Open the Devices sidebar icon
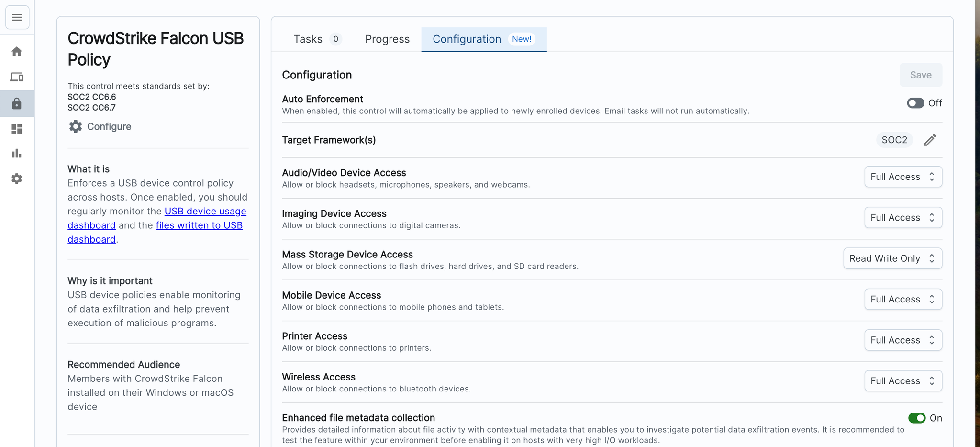The width and height of the screenshot is (980, 447). pyautogui.click(x=17, y=77)
